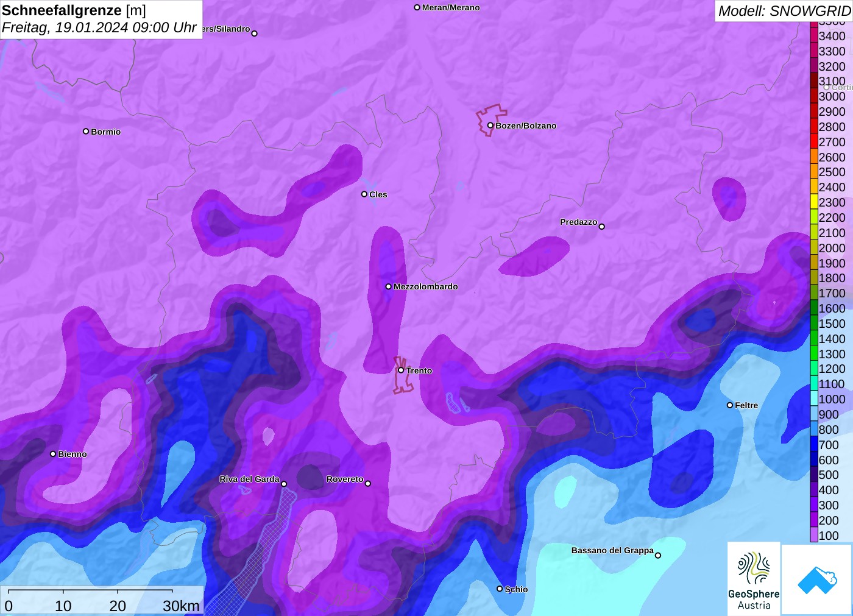Select the Cles city marker
Image resolution: width=853 pixels, height=616 pixels.
tap(364, 194)
